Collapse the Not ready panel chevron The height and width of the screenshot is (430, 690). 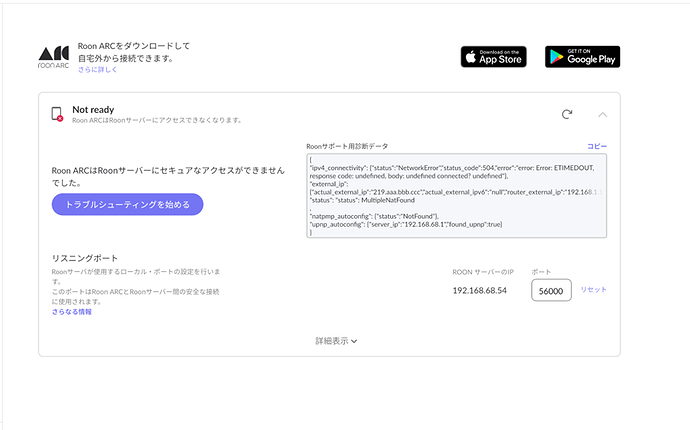click(602, 115)
